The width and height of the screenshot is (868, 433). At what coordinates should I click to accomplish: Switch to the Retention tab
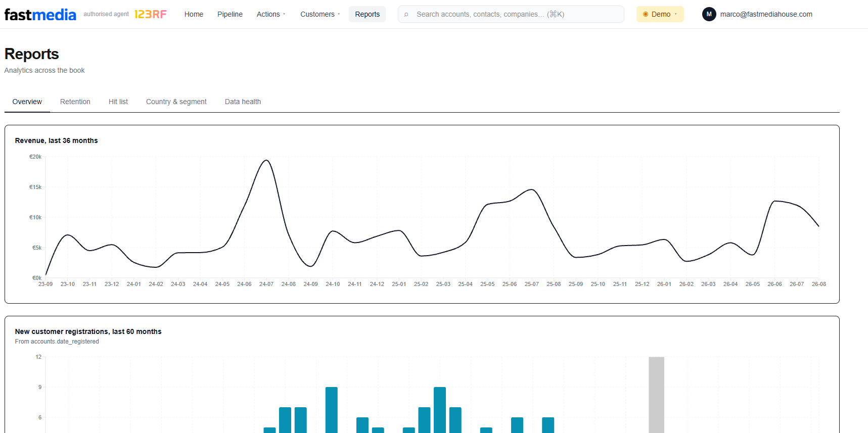[75, 102]
